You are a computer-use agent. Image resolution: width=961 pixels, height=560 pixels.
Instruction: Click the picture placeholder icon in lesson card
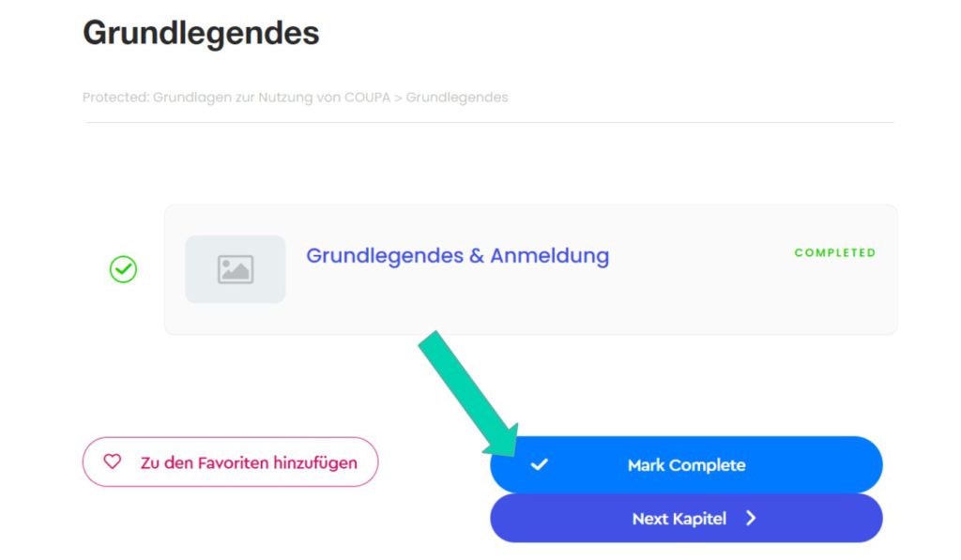[x=236, y=269]
